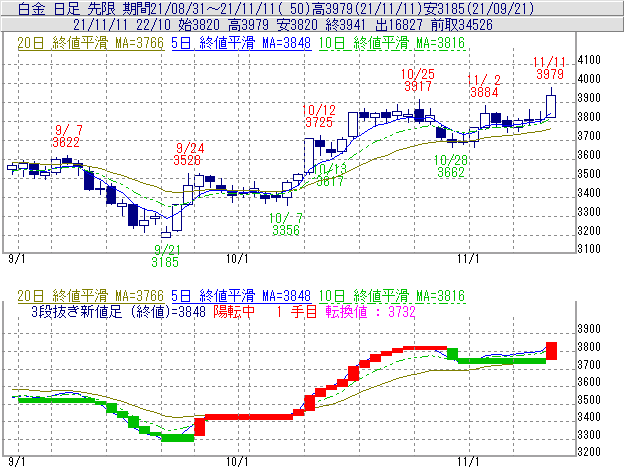Screen dimensions: 624x475
Task: Click the upper 5日 終値平滑 MA=3848 legend
Action: click(241, 43)
